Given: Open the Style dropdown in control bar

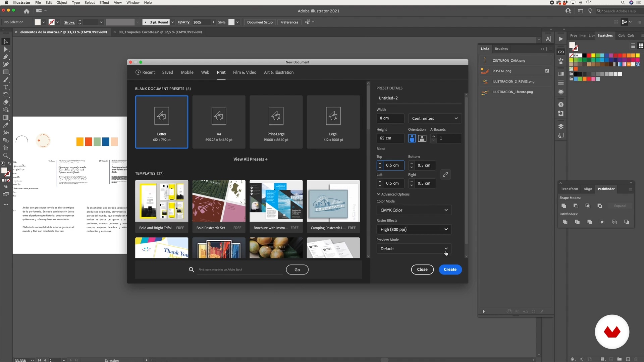Looking at the screenshot, I should point(237,22).
